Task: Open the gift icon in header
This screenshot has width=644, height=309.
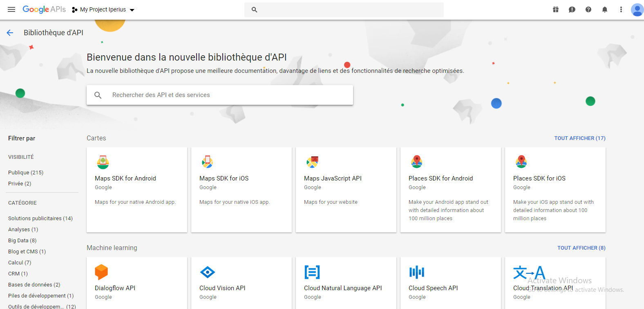Action: [x=556, y=9]
